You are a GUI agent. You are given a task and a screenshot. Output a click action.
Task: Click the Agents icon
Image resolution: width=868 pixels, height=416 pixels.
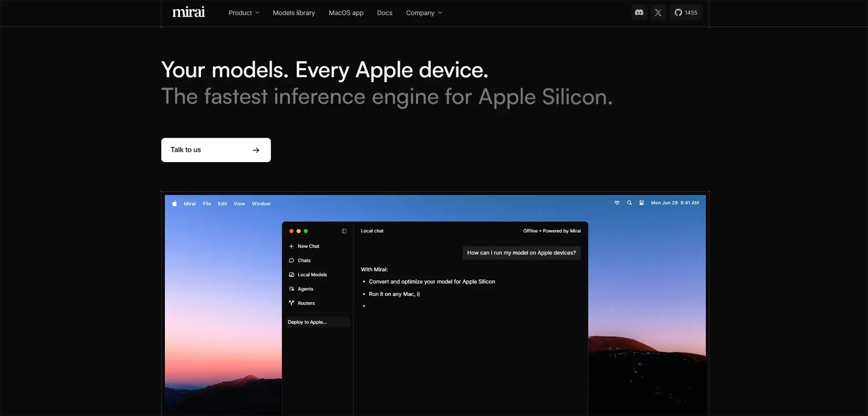(x=291, y=289)
